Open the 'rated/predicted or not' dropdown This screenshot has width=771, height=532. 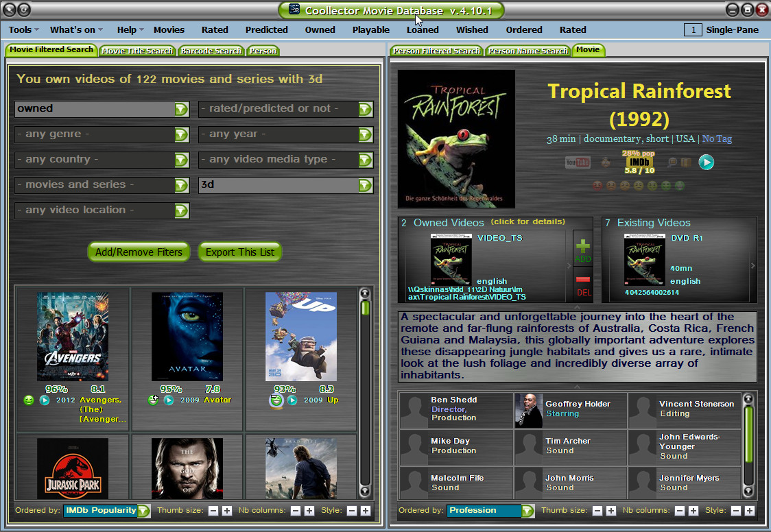(285, 109)
